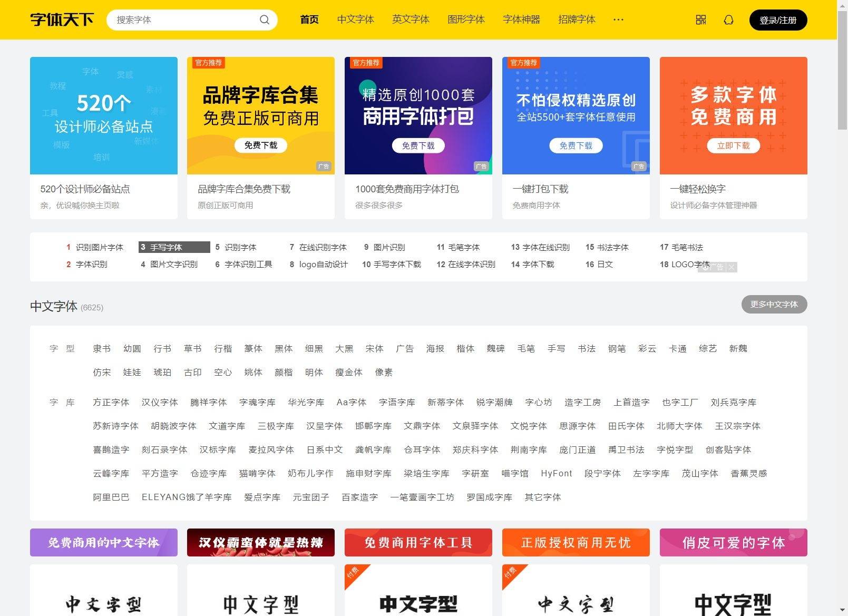Expand more navigation with the ellipsis icon

tap(618, 20)
